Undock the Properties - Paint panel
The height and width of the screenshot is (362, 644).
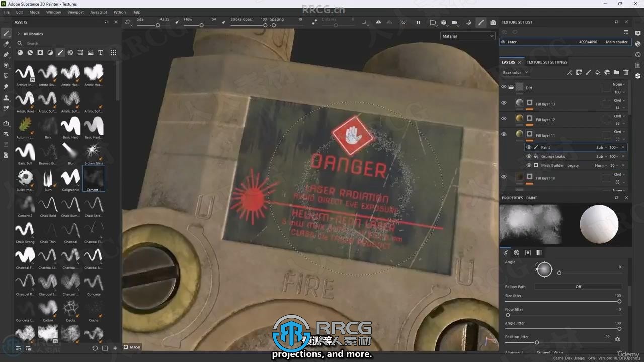616,198
